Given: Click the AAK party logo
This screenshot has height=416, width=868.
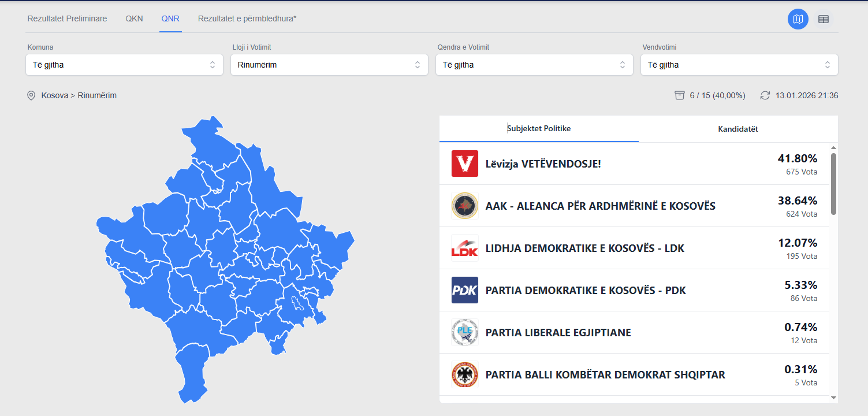Looking at the screenshot, I should (x=465, y=206).
